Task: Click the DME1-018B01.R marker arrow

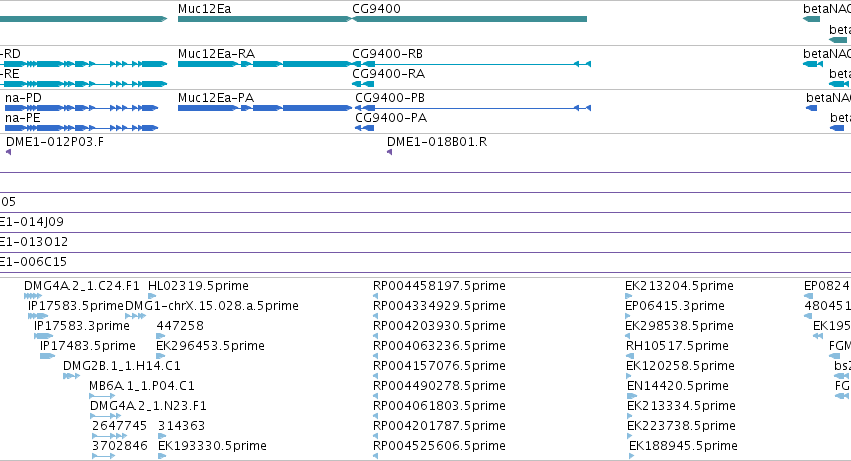Action: tap(390, 152)
